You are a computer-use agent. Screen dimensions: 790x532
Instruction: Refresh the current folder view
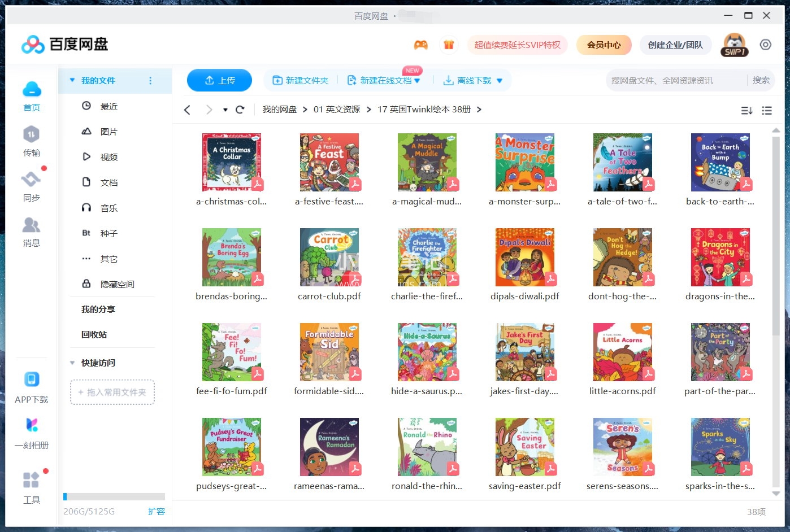click(x=240, y=110)
